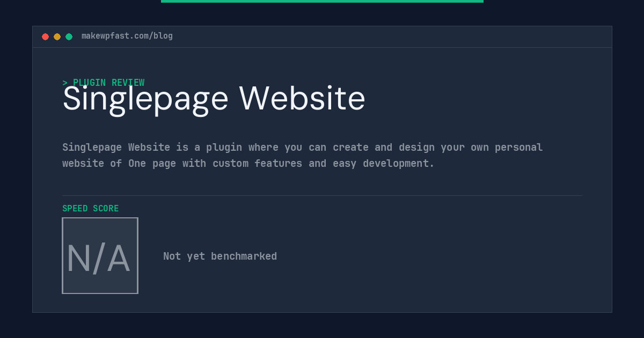Click the "Singlepage Website" heading

214,99
